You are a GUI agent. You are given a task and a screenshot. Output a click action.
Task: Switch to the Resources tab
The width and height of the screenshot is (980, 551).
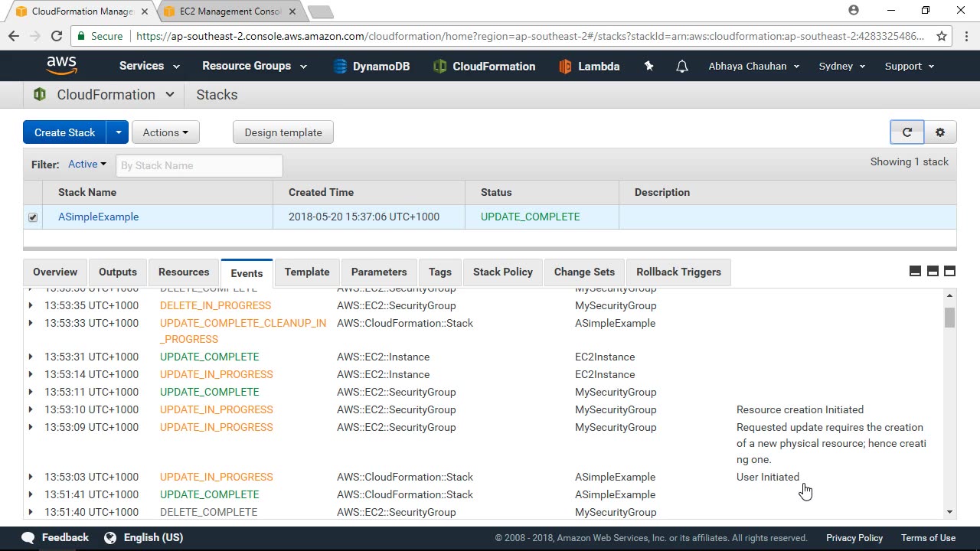coord(184,272)
